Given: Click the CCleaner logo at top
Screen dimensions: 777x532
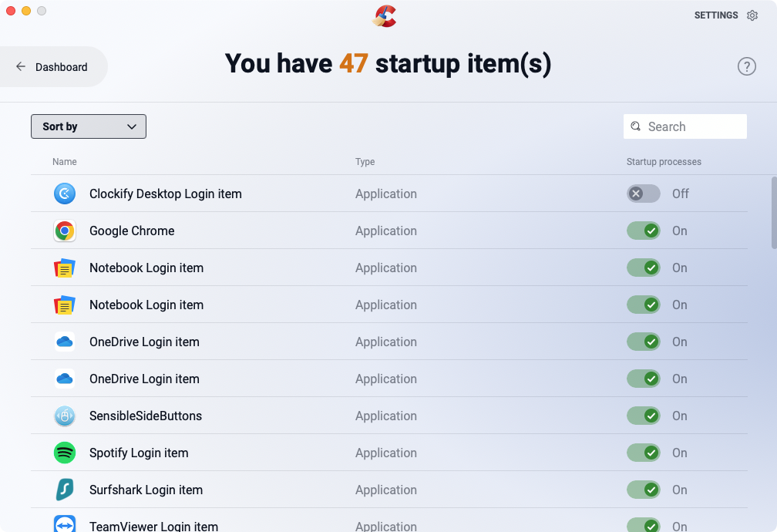Looking at the screenshot, I should click(x=385, y=16).
